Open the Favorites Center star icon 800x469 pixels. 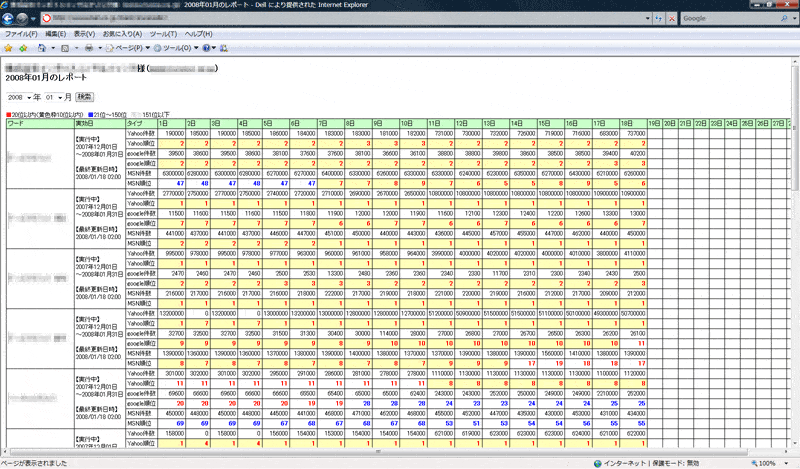tap(8, 48)
